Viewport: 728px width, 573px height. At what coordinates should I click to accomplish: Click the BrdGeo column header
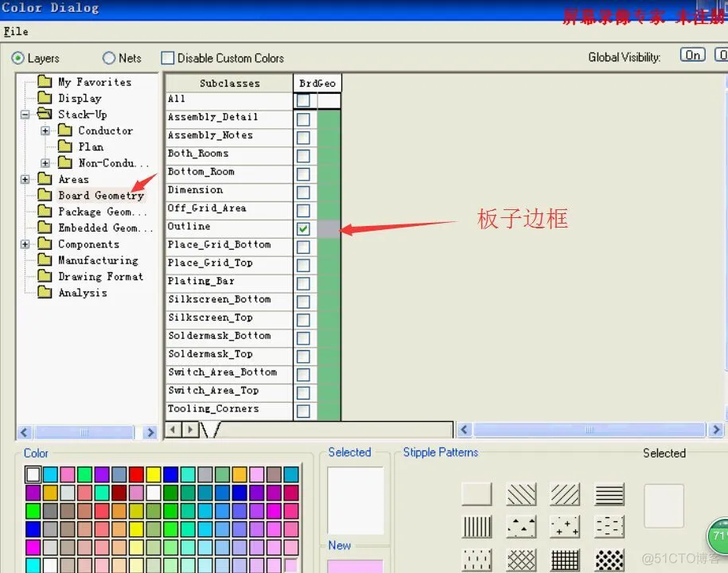tap(317, 83)
